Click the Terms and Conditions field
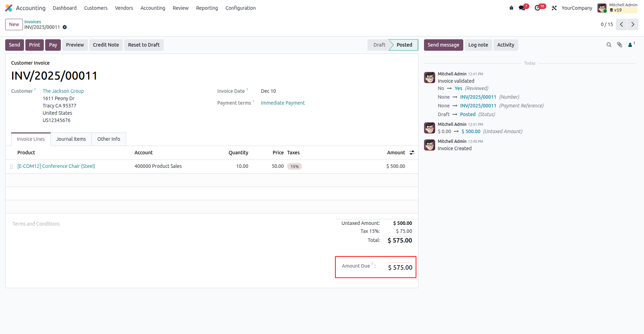The height and width of the screenshot is (334, 644). [x=36, y=224]
